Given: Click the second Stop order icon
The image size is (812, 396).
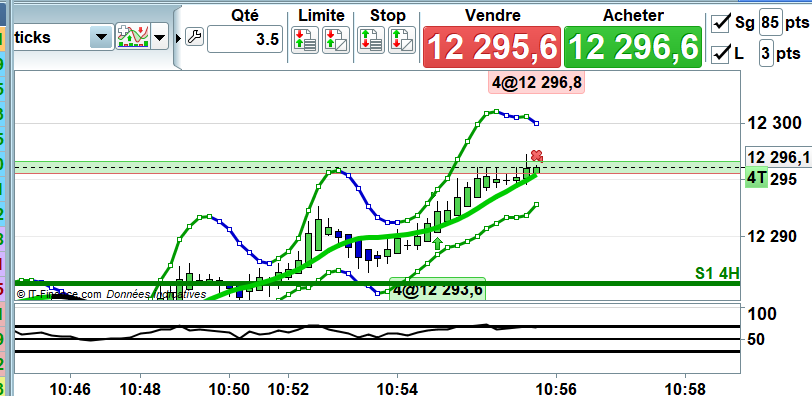Looking at the screenshot, I should [401, 40].
